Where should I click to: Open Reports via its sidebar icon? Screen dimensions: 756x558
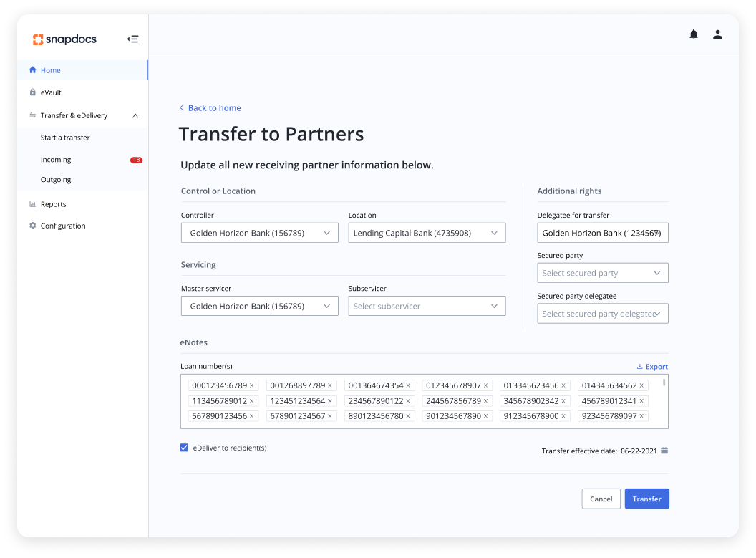(x=33, y=203)
